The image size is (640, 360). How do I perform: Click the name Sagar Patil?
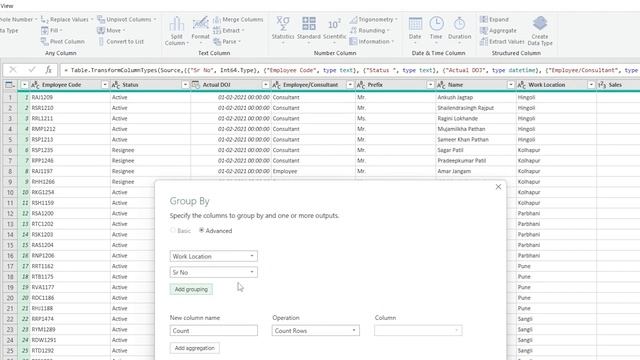450,150
